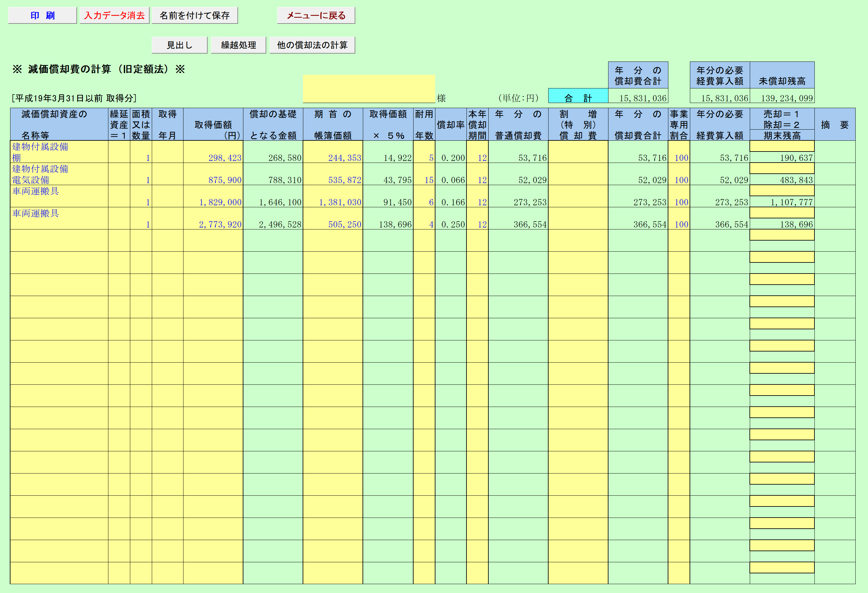This screenshot has height=593, width=868.
Task: Select depreciation rate 0.066
Action: (451, 174)
